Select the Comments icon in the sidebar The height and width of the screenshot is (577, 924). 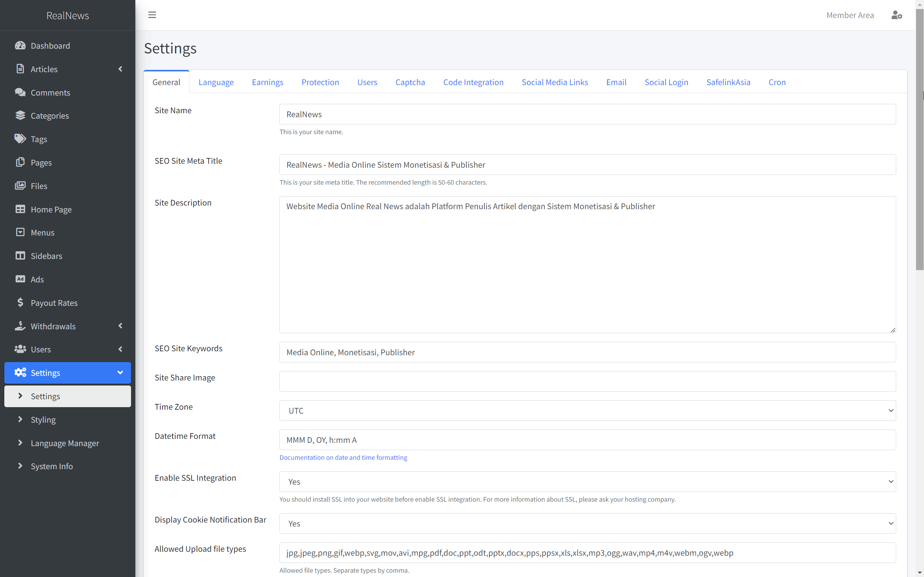[20, 92]
